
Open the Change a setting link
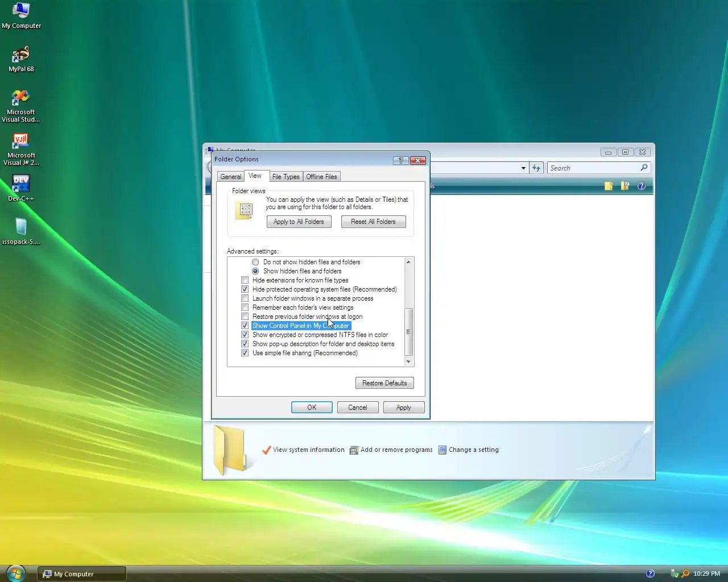[474, 450]
